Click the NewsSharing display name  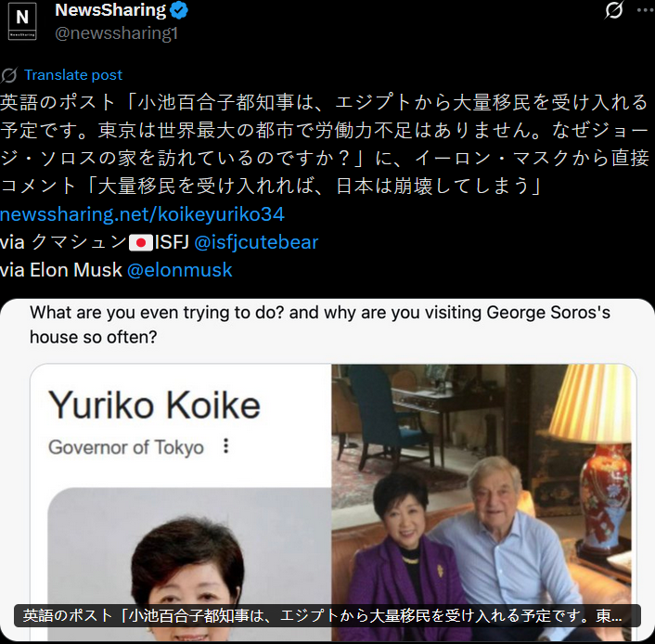pos(110,10)
